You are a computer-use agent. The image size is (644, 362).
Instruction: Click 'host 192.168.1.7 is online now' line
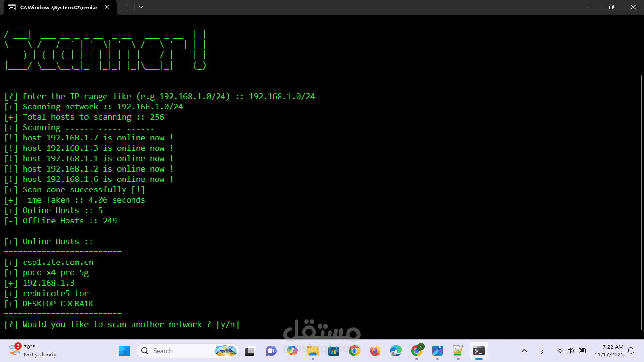(x=89, y=138)
